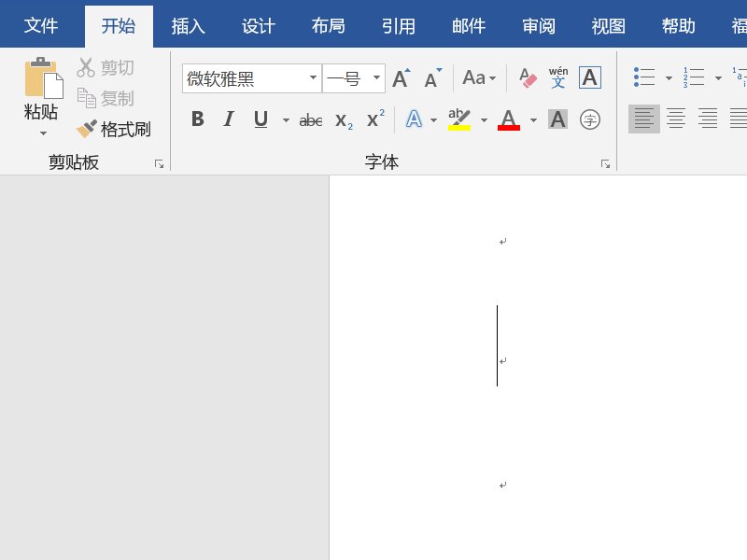Clear all formatting with the eraser icon

[529, 77]
